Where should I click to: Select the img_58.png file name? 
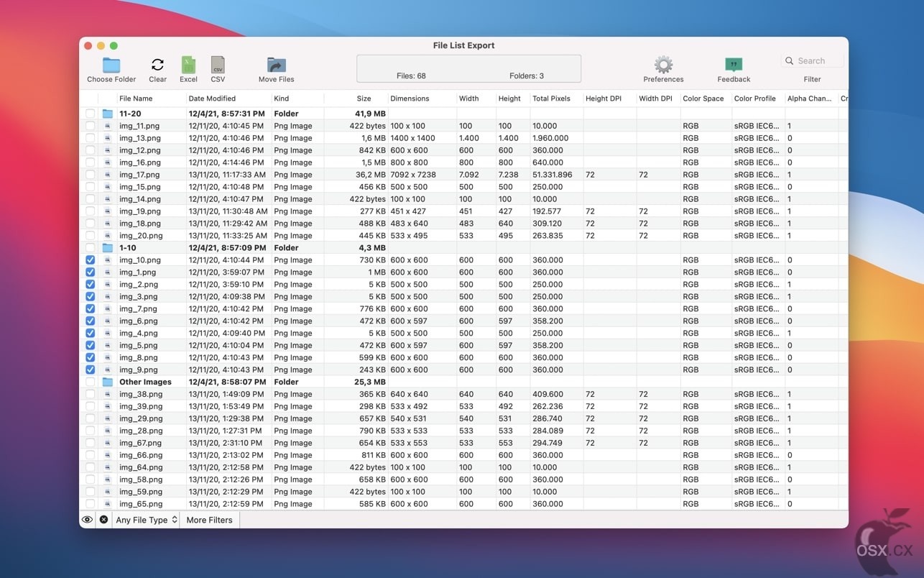[x=141, y=480]
